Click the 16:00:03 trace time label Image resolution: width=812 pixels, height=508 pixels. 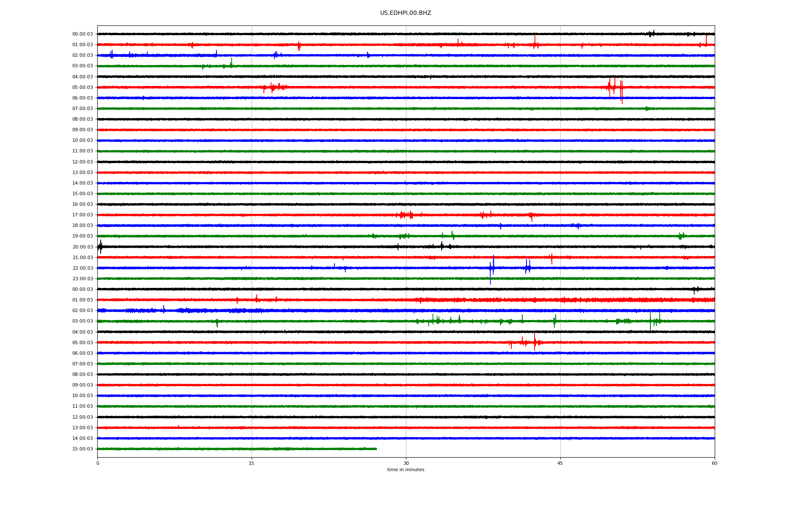(x=82, y=204)
